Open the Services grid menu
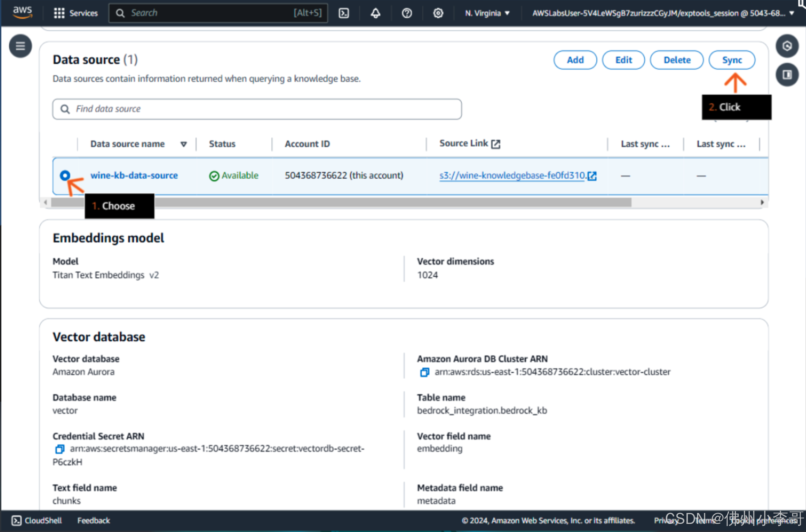Image resolution: width=806 pixels, height=532 pixels. [59, 13]
